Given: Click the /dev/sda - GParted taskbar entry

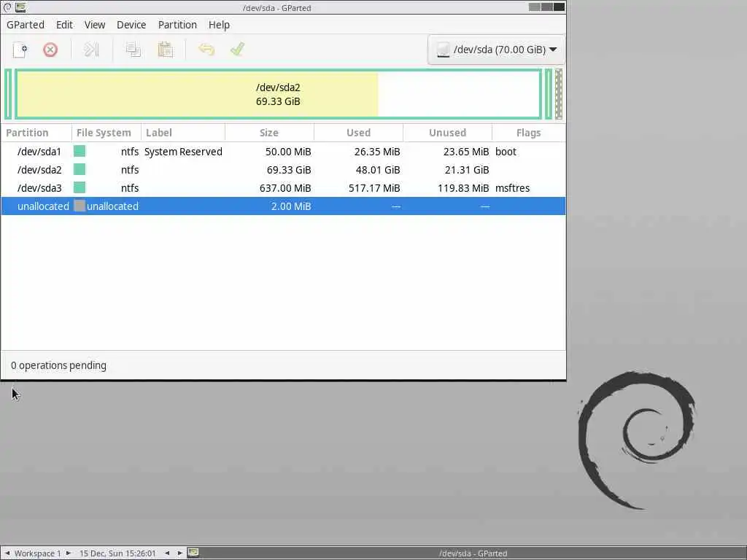Looking at the screenshot, I should tap(473, 553).
